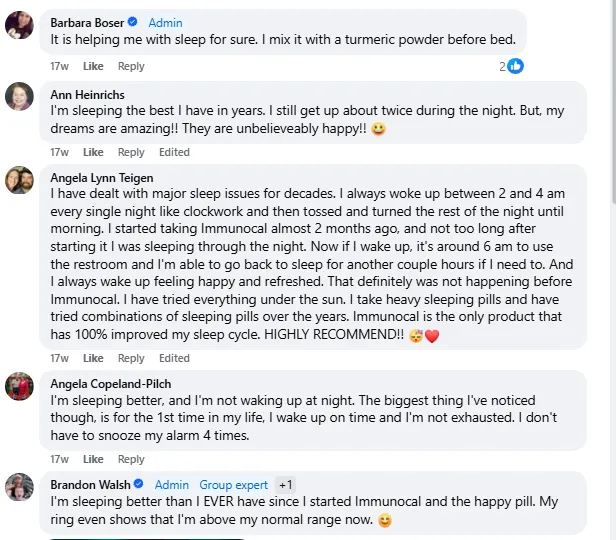Like Ann Heinrichs' comment

point(93,153)
